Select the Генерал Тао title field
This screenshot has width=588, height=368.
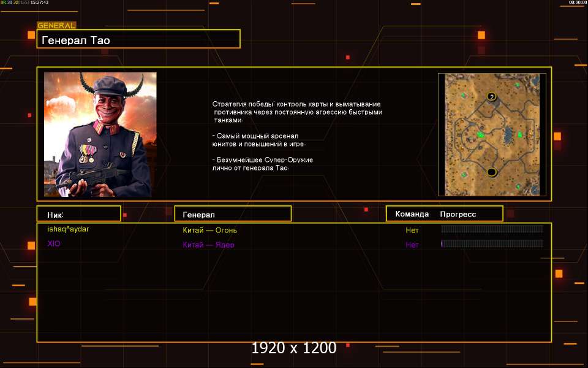coord(138,40)
